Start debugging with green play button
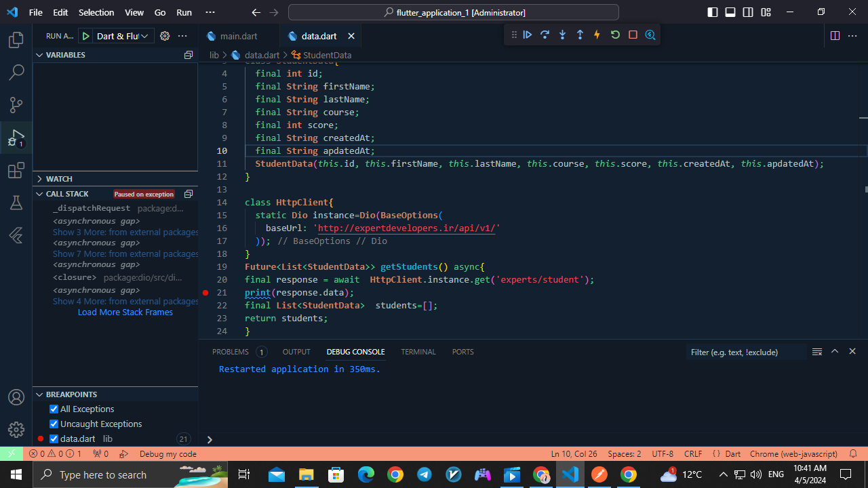 click(x=86, y=36)
